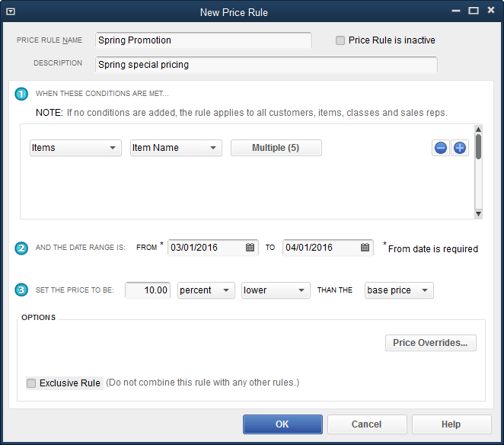Open the From date calendar picker
The height and width of the screenshot is (445, 504).
(250, 248)
